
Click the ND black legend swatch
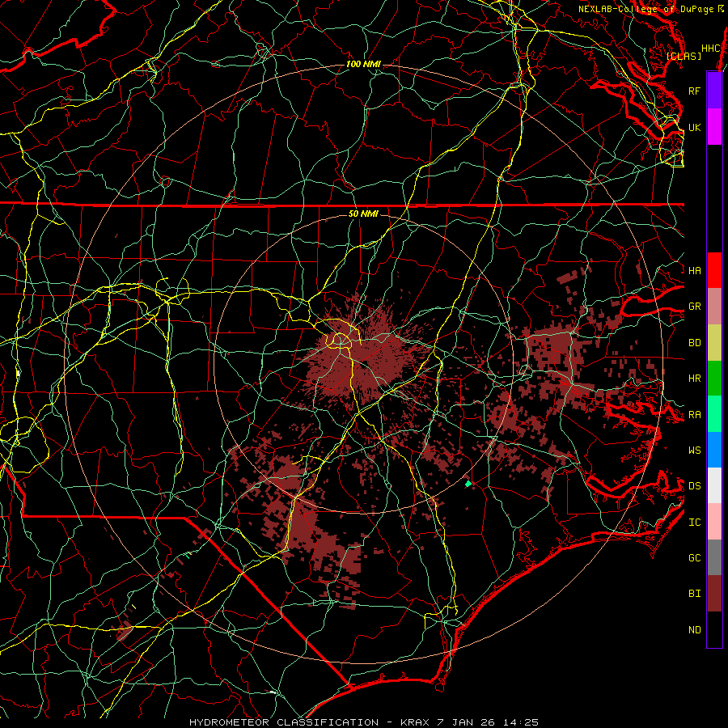coord(714,629)
